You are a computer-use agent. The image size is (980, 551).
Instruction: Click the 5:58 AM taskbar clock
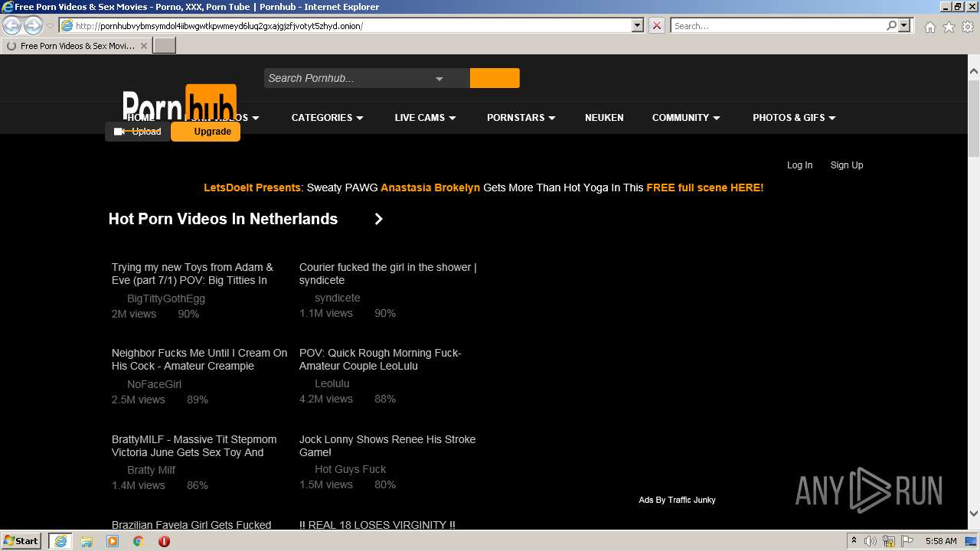(x=941, y=541)
